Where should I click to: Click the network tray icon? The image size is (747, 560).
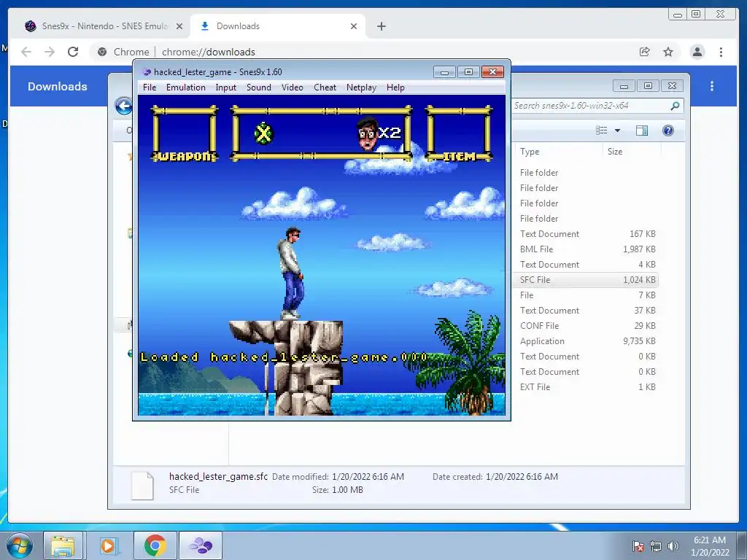tap(656, 546)
